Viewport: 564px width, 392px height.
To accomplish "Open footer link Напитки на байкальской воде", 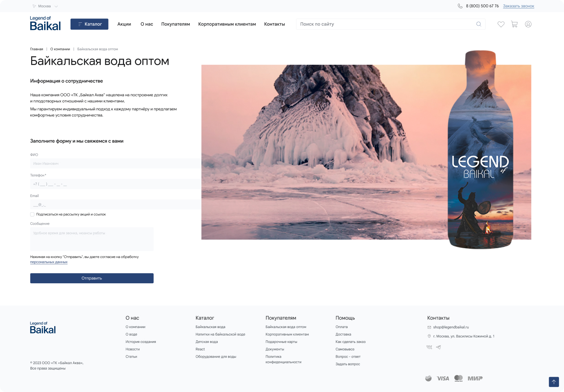I will coord(221,335).
